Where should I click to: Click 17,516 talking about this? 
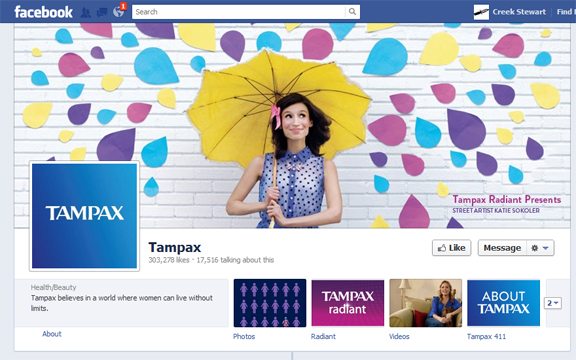(235, 260)
